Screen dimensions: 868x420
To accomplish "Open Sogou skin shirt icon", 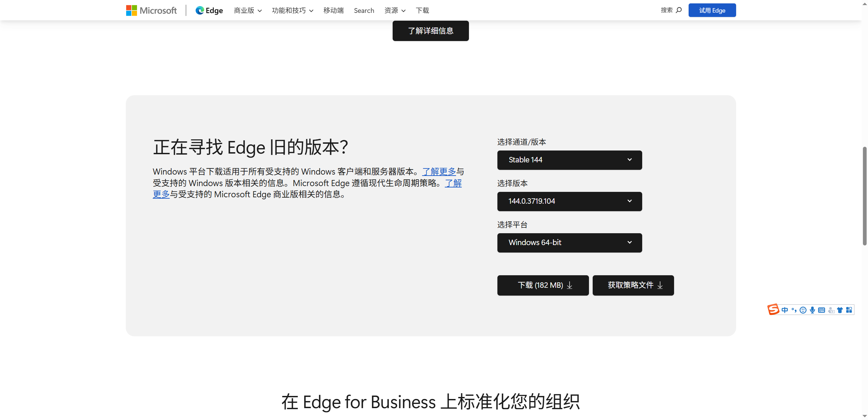I will [x=840, y=310].
